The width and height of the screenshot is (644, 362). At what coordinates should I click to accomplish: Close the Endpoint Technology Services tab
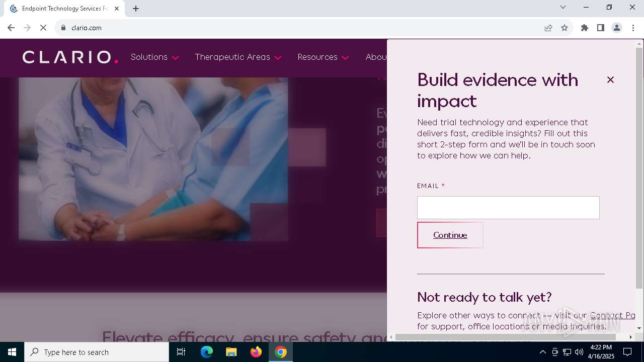point(117,9)
